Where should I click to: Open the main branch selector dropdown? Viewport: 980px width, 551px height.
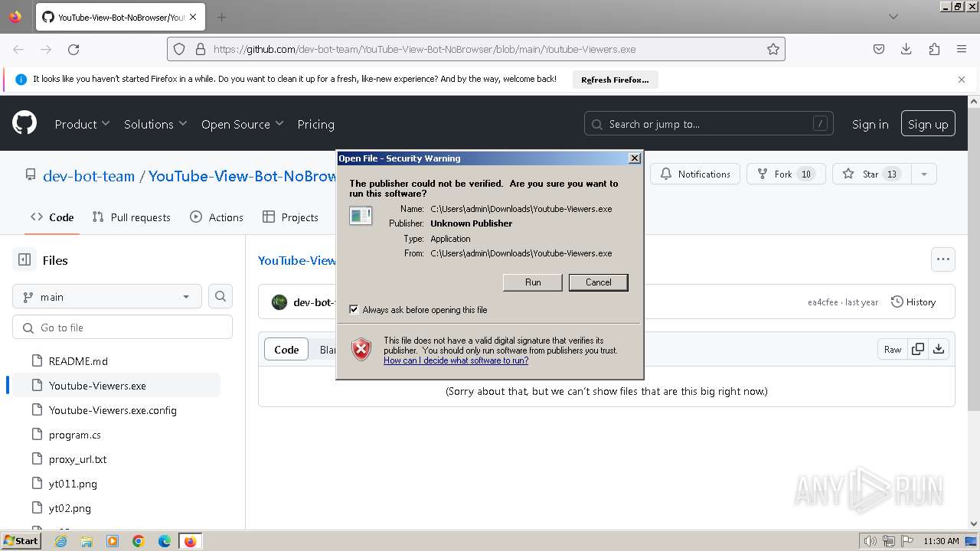tap(107, 296)
